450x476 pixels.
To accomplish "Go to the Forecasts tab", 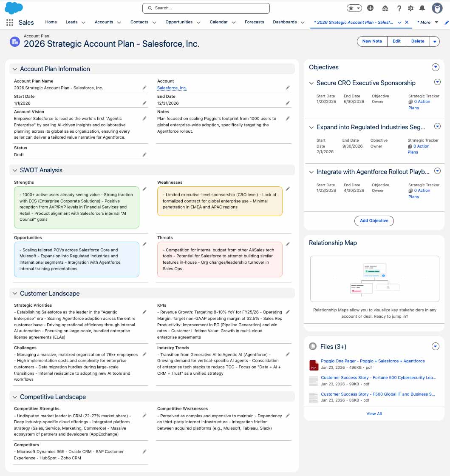I will click(255, 22).
